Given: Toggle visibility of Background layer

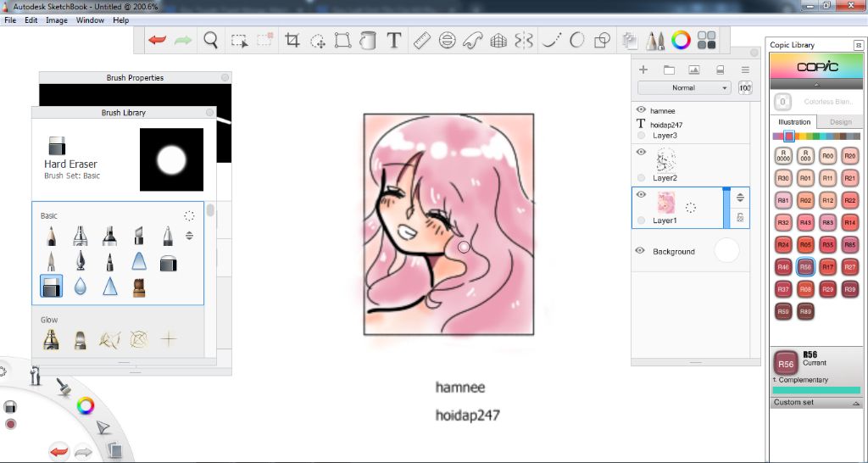Looking at the screenshot, I should click(640, 250).
